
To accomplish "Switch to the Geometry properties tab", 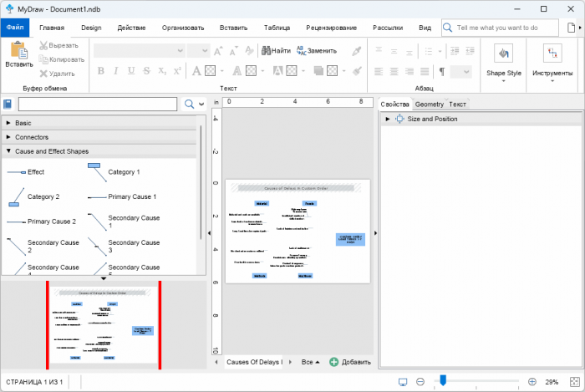I will tap(430, 104).
